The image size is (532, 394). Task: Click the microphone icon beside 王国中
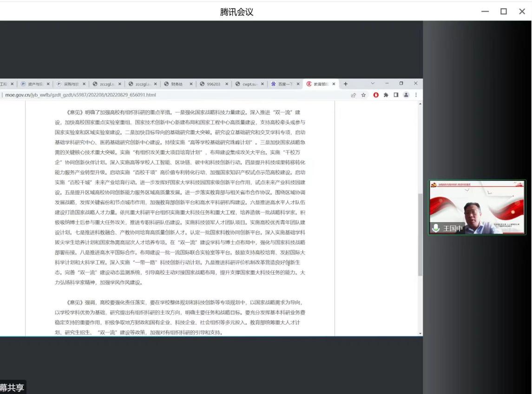pyautogui.click(x=436, y=228)
